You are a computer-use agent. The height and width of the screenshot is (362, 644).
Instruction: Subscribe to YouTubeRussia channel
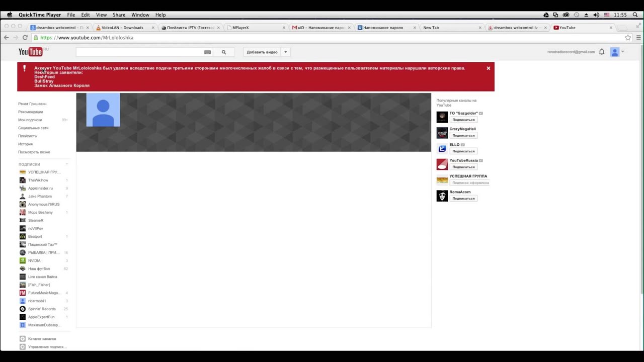click(463, 167)
